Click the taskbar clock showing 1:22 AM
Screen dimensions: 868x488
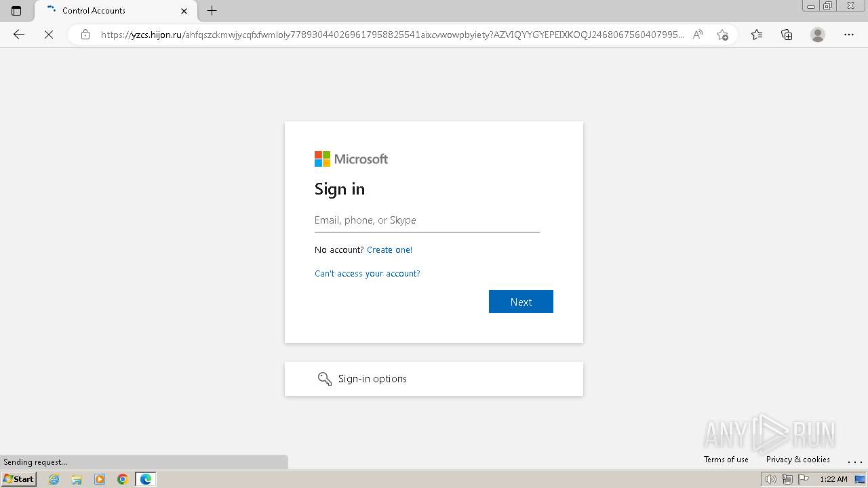[x=833, y=479]
